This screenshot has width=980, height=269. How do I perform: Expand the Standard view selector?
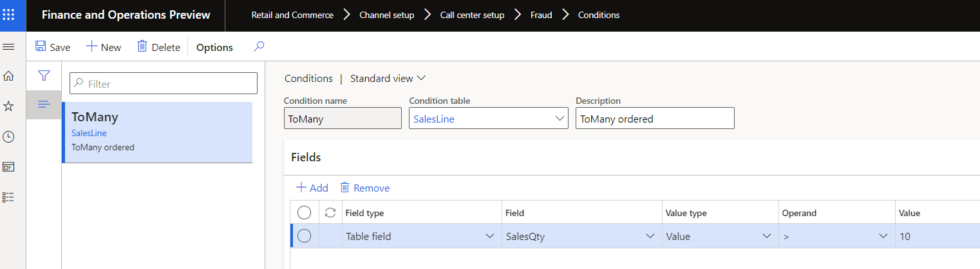(388, 78)
